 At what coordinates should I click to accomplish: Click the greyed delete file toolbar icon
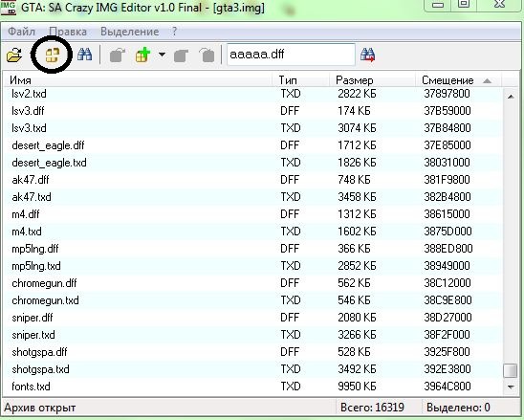pyautogui.click(x=207, y=55)
